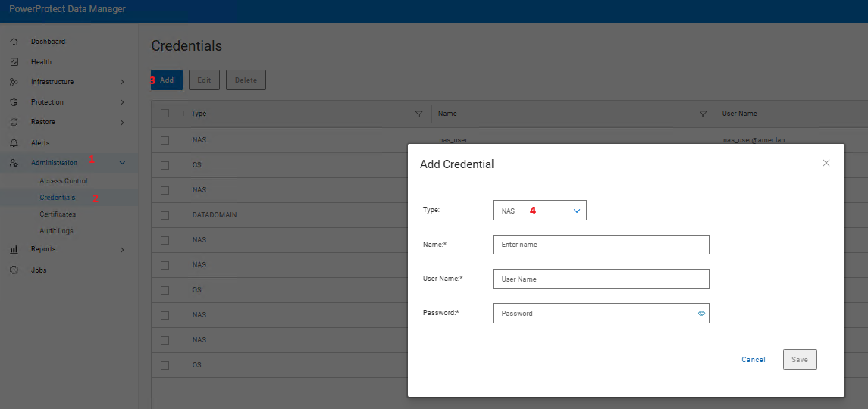Viewport: 868px width, 409px height.
Task: Click the Alerts bell icon
Action: (x=14, y=143)
